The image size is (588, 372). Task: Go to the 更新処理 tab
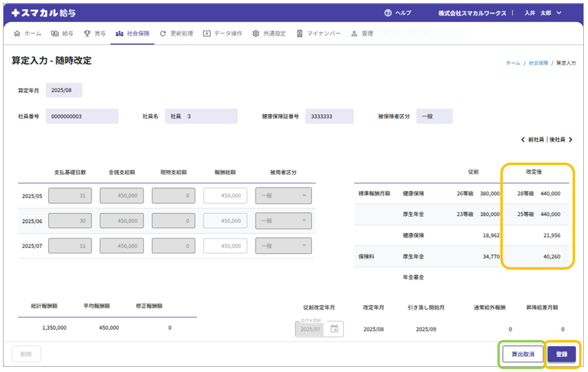coord(176,34)
